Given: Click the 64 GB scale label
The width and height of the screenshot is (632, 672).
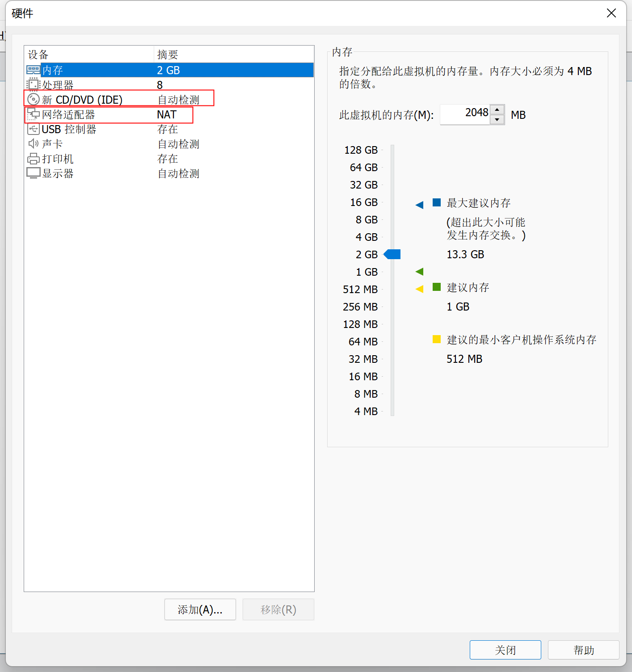Looking at the screenshot, I should [x=364, y=168].
